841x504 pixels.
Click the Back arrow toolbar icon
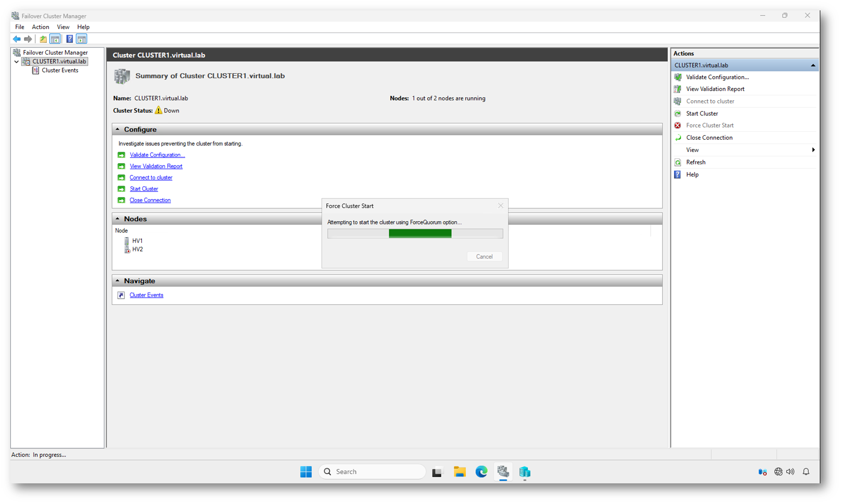tap(17, 39)
